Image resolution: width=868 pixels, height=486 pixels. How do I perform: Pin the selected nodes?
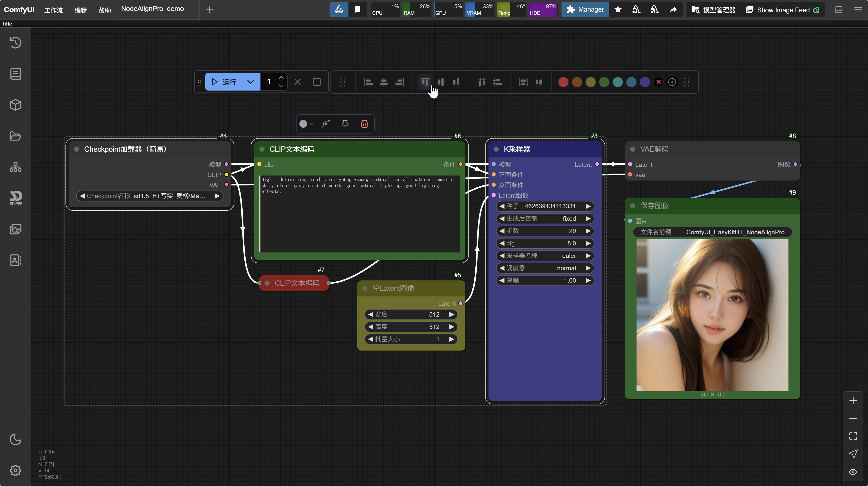tap(345, 124)
